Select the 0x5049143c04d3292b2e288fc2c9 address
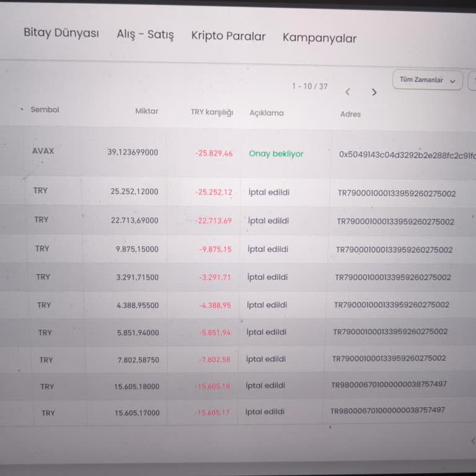Image resolution: width=476 pixels, height=476 pixels. [407, 155]
